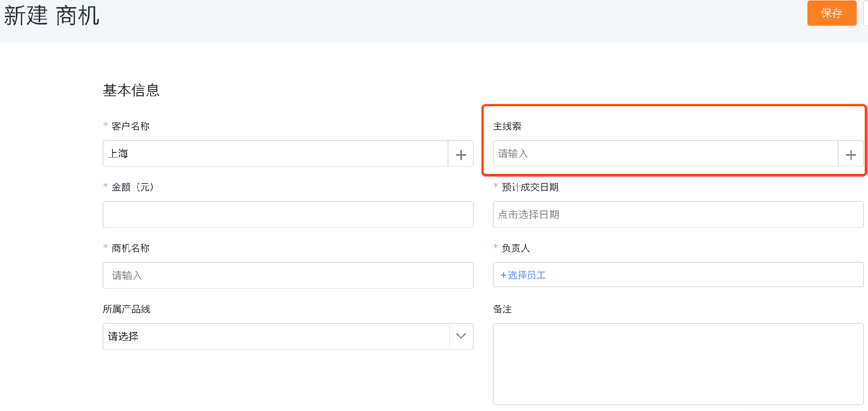
Task: Expand the 所属产品线 chevron arrow
Action: (x=461, y=336)
